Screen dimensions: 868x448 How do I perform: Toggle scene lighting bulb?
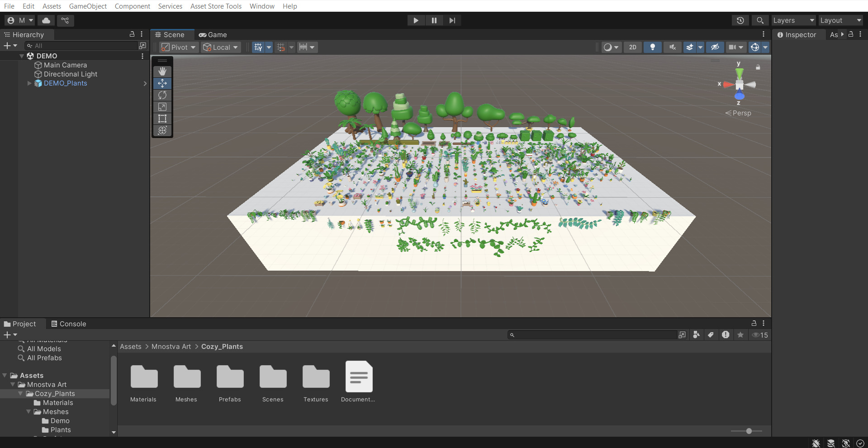pos(652,47)
